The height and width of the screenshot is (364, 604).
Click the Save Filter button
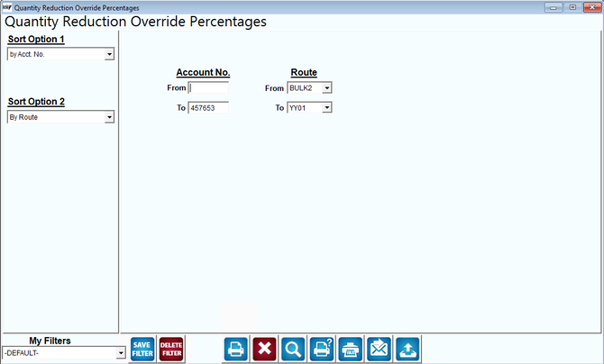pyautogui.click(x=142, y=350)
